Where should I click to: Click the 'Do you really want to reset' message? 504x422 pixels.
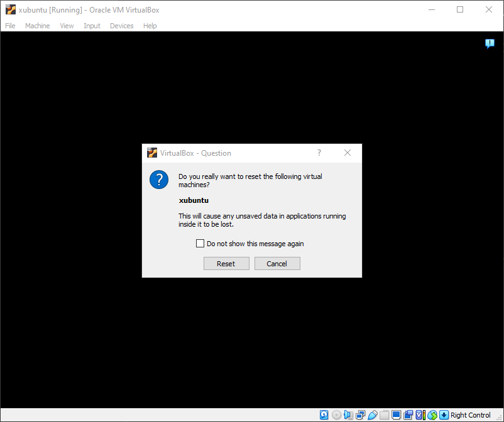250,180
